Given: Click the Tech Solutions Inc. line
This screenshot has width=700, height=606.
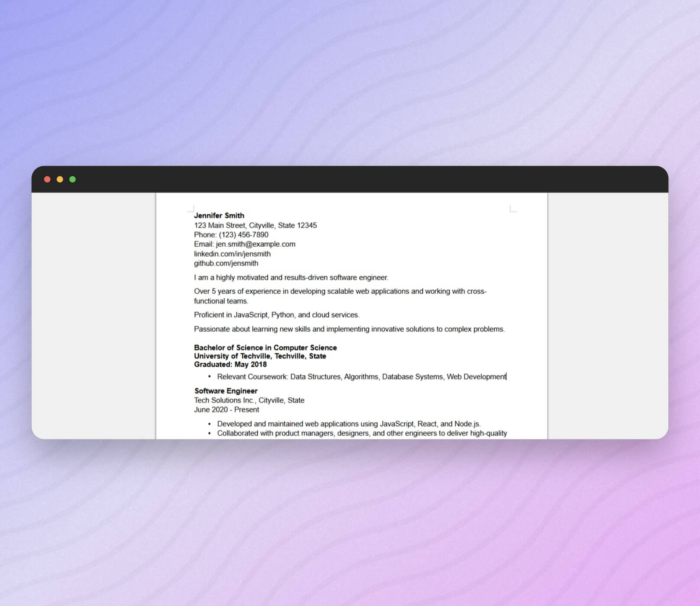Looking at the screenshot, I should (249, 400).
